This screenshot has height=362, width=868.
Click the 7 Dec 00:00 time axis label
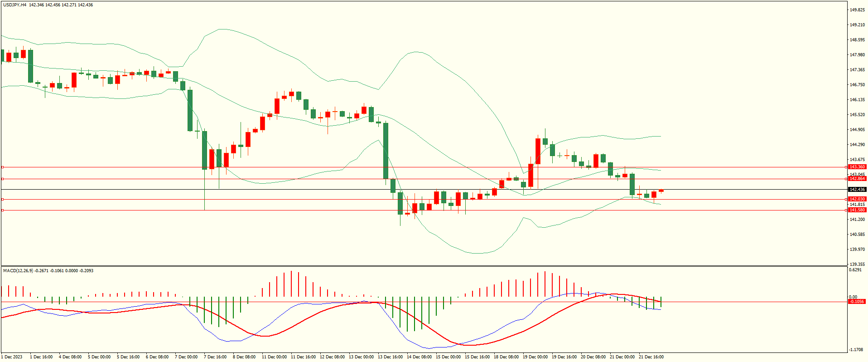click(186, 357)
